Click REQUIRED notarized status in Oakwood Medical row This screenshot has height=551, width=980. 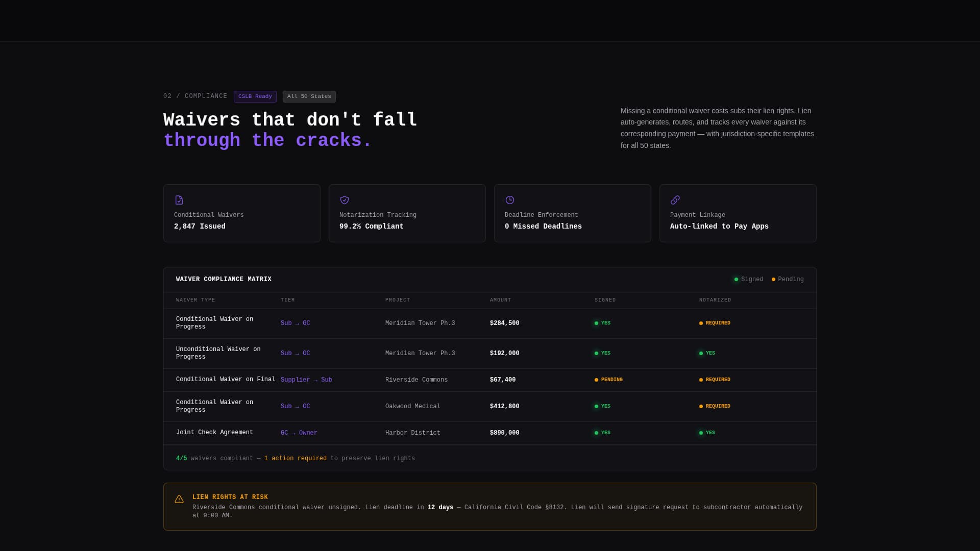tap(715, 407)
